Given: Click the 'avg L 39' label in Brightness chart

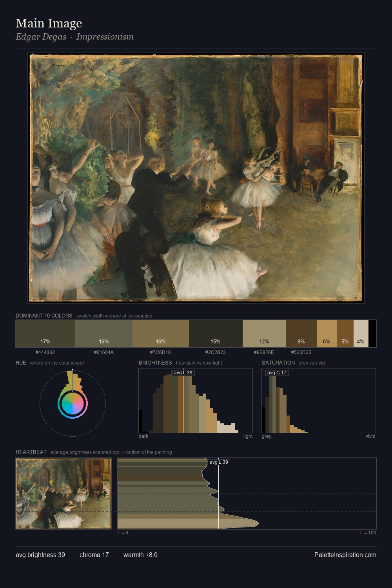Looking at the screenshot, I should [183, 373].
